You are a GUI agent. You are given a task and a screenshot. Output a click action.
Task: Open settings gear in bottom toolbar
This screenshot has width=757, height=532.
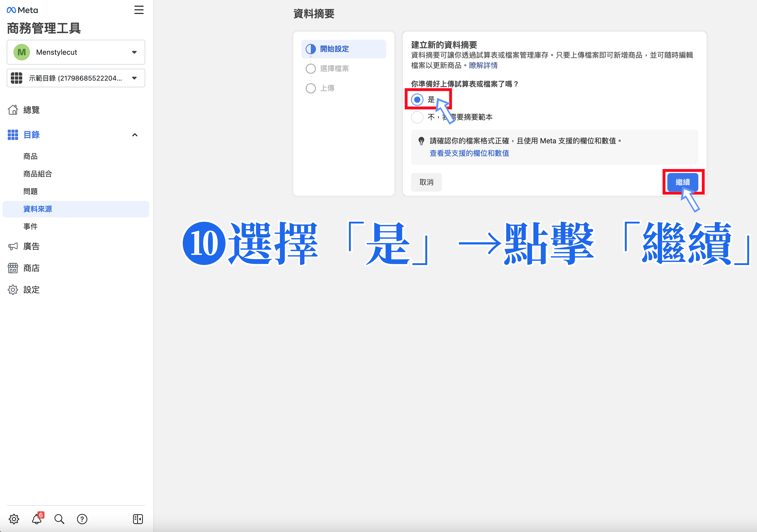point(14,519)
